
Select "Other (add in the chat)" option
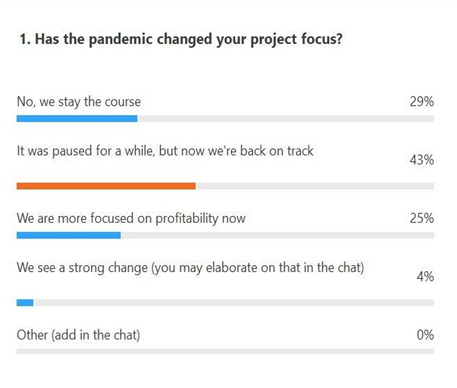click(78, 335)
